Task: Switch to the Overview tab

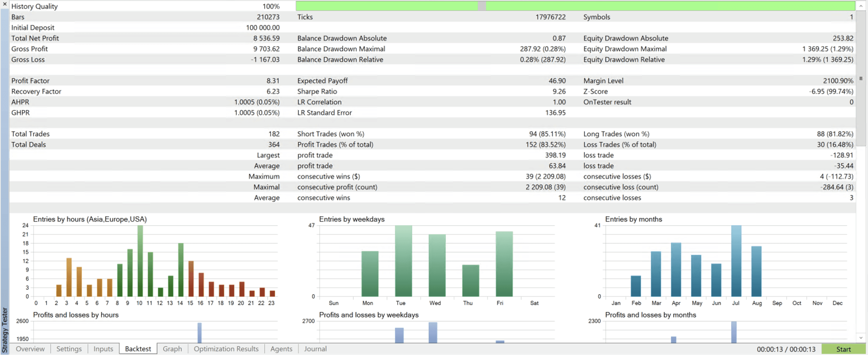Action: pyautogui.click(x=30, y=349)
